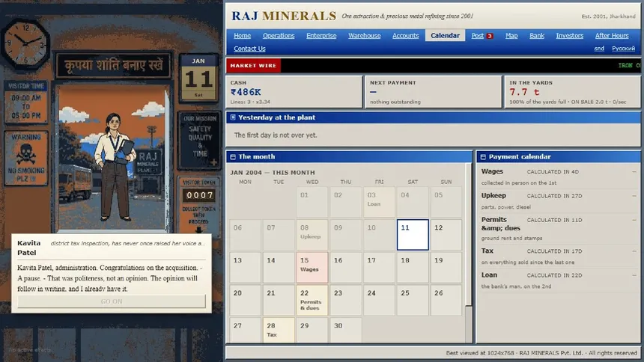Select the 08 Upkeep calendar day
644x362 pixels.
coord(312,235)
